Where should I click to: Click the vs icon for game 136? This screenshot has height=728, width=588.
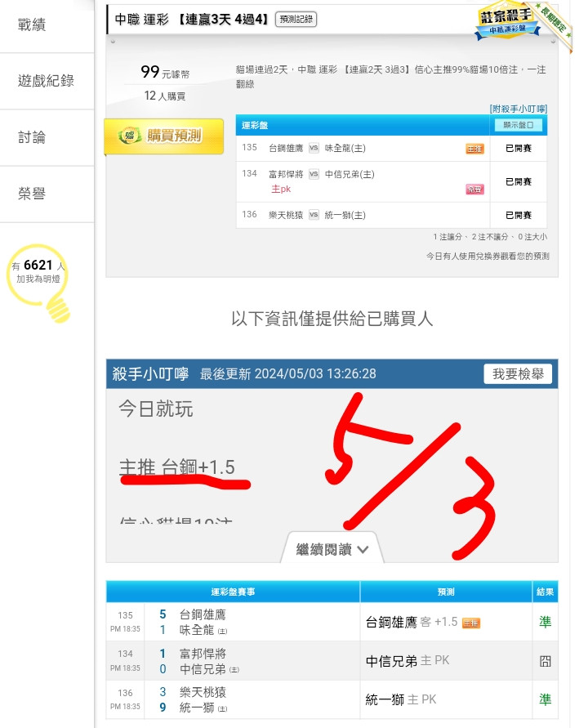pos(314,215)
